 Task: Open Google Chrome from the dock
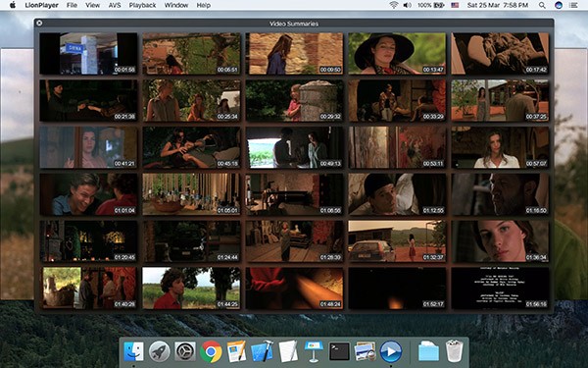click(211, 351)
